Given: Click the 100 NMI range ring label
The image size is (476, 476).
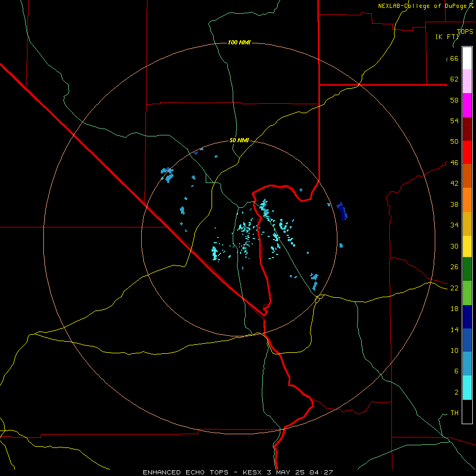Looking at the screenshot, I should tap(239, 42).
